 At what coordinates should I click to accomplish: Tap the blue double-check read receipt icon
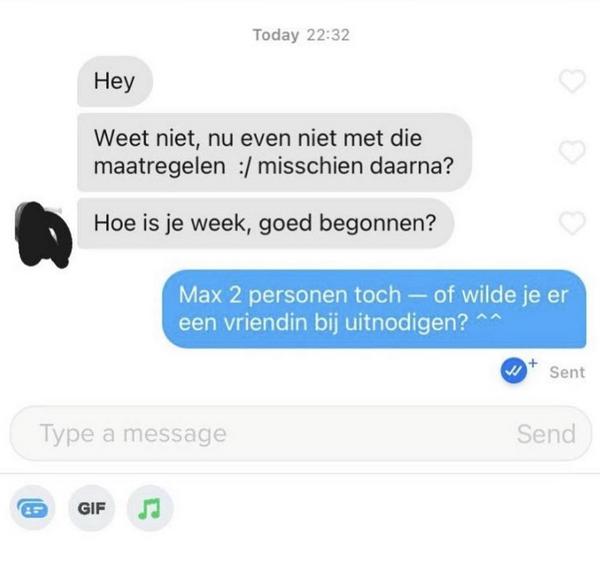[513, 370]
